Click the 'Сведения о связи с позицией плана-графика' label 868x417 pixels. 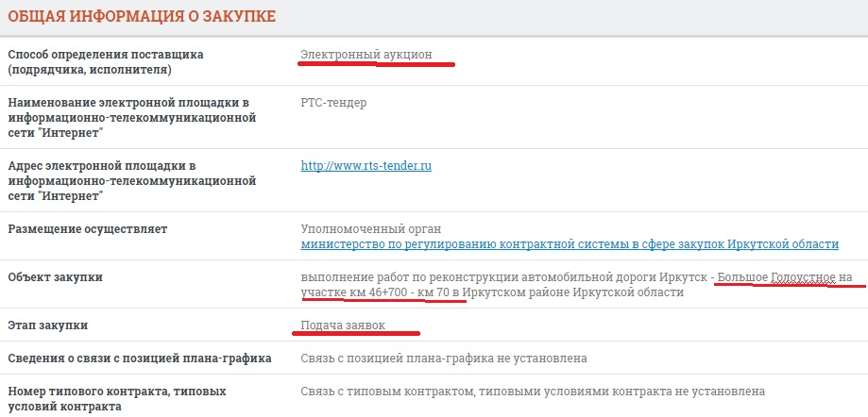tap(140, 359)
